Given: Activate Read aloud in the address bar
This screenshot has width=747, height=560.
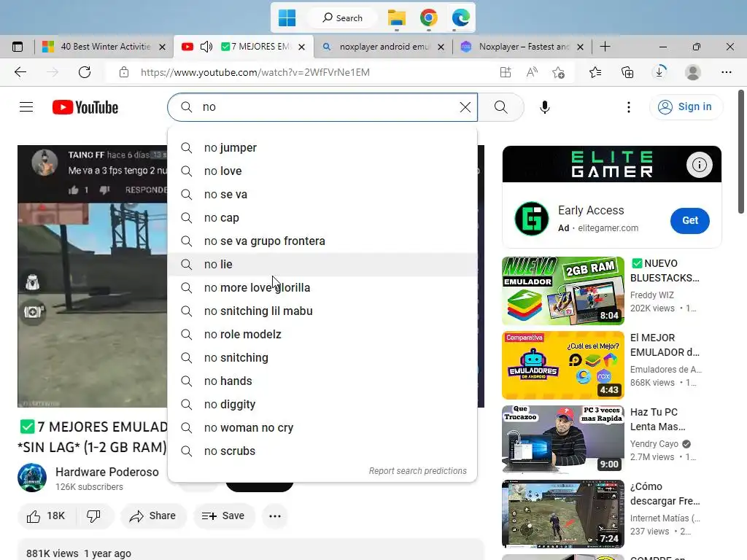Looking at the screenshot, I should point(532,72).
